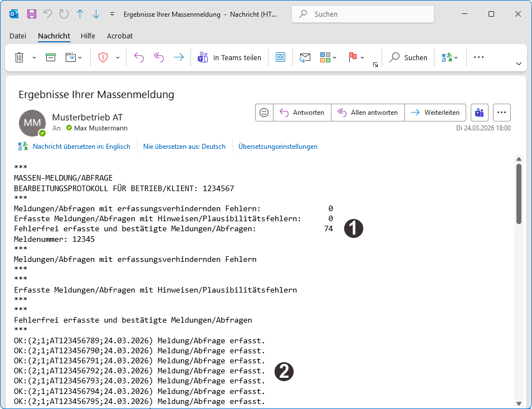Open the Categorize colored squares icon
Viewport: 532px width, 409px height.
point(325,57)
